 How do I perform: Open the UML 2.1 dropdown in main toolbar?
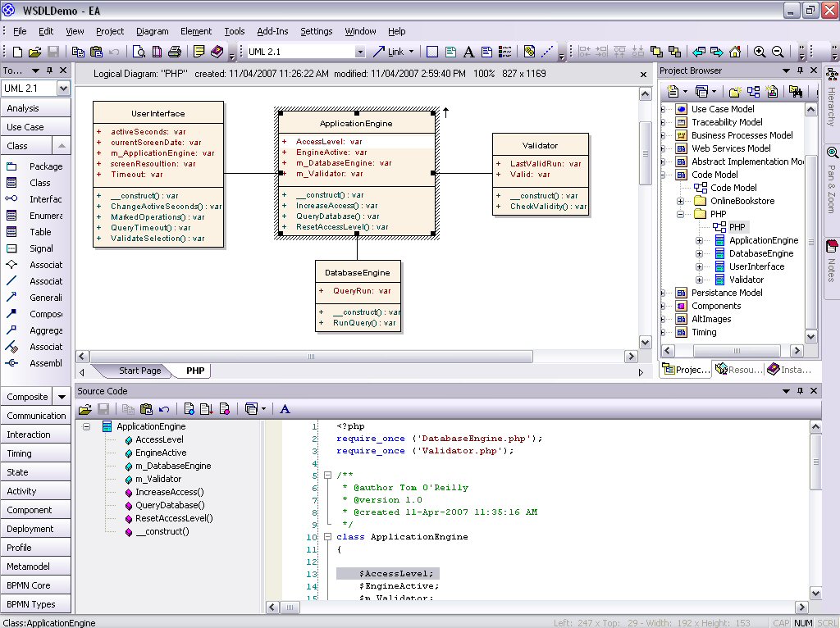pyautogui.click(x=360, y=52)
